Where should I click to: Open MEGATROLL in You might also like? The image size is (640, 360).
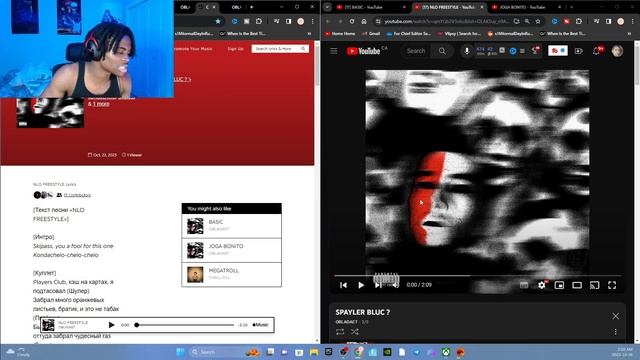(x=231, y=274)
